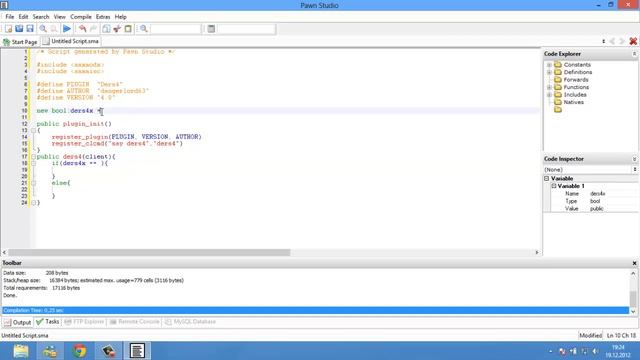The width and height of the screenshot is (640, 360).
Task: Click the Open file toolbar icon
Action: (19, 29)
